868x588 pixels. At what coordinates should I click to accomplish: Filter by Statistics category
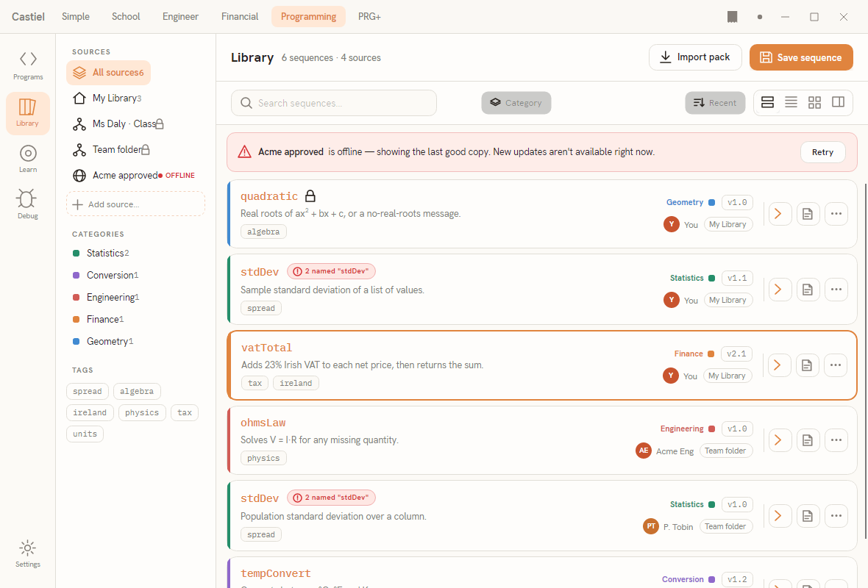(x=102, y=253)
